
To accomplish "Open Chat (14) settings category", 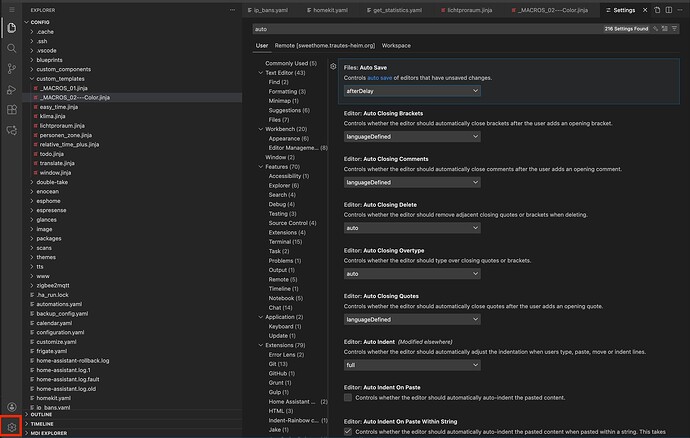I will (280, 308).
